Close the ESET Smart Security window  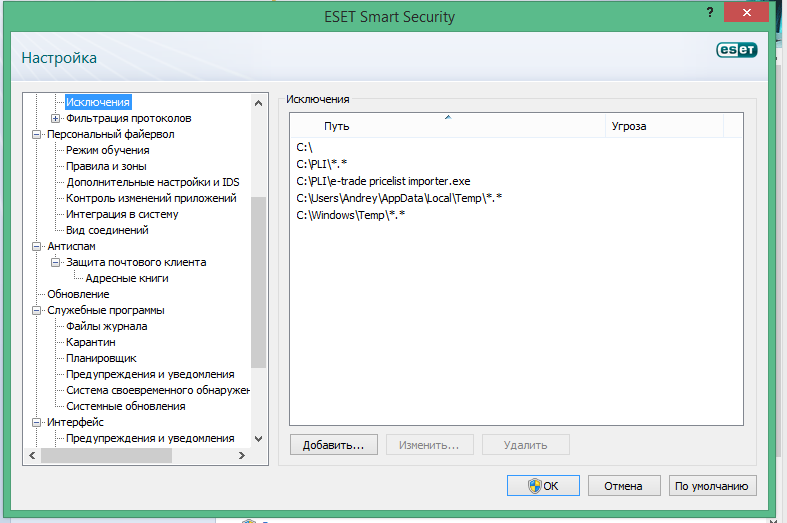click(746, 13)
